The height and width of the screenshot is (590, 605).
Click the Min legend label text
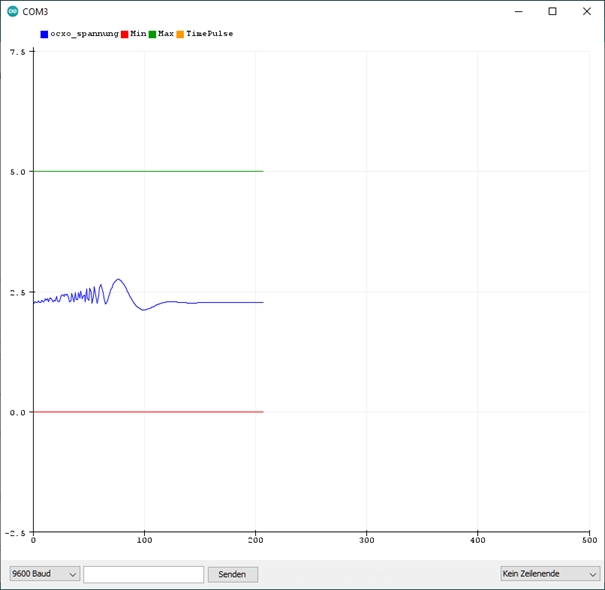click(x=138, y=34)
